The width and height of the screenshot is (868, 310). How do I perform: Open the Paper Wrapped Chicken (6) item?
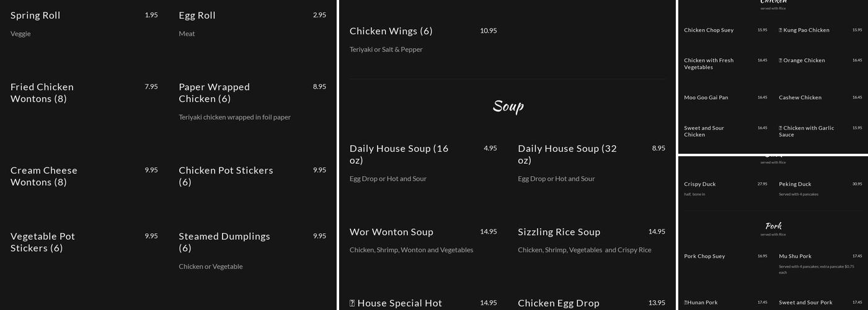[214, 93]
